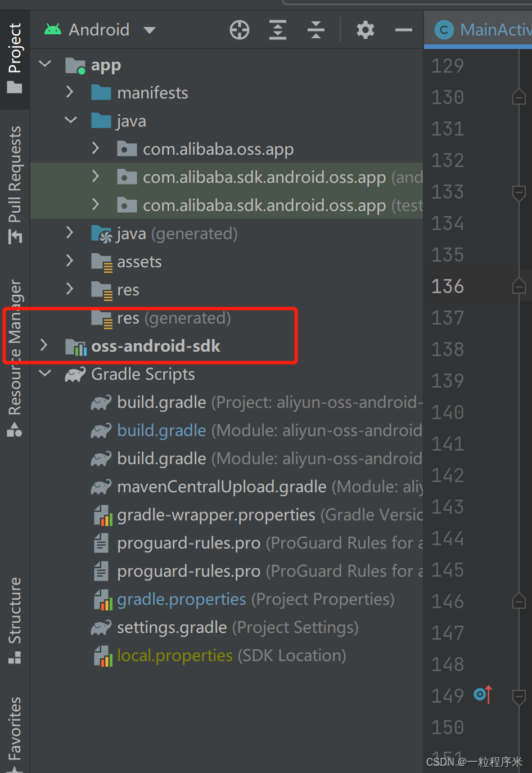Image resolution: width=532 pixels, height=773 pixels.
Task: Open the project view gear options
Action: click(366, 30)
